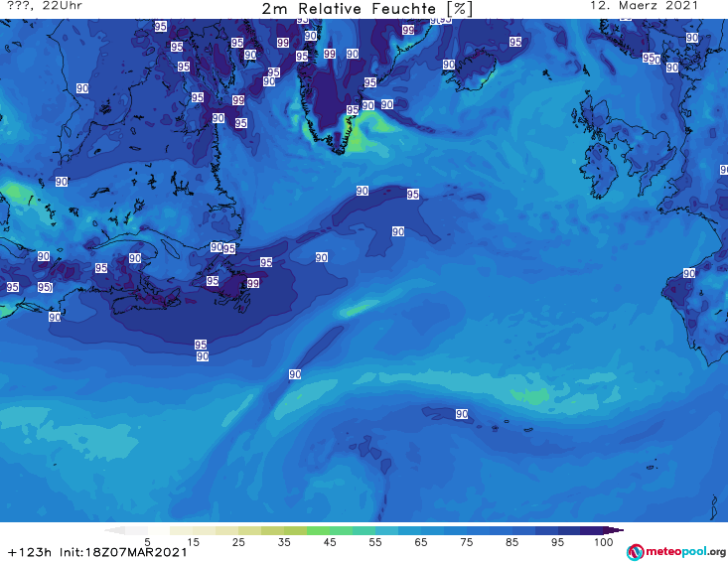Click the date '12. Maerz 2021'
Image resolution: width=728 pixels, height=562 pixels.
coord(644,6)
